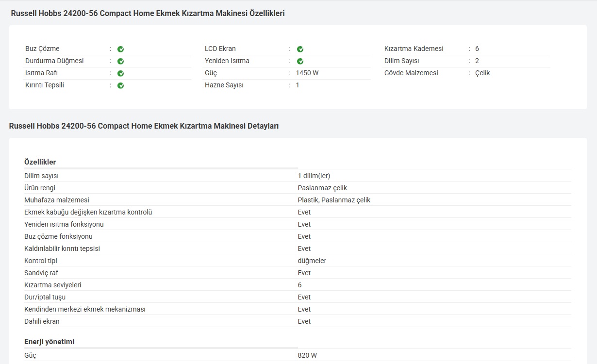Click 'Ekmek kabuğu değişken kızartma kontrolü' label

(x=88, y=212)
